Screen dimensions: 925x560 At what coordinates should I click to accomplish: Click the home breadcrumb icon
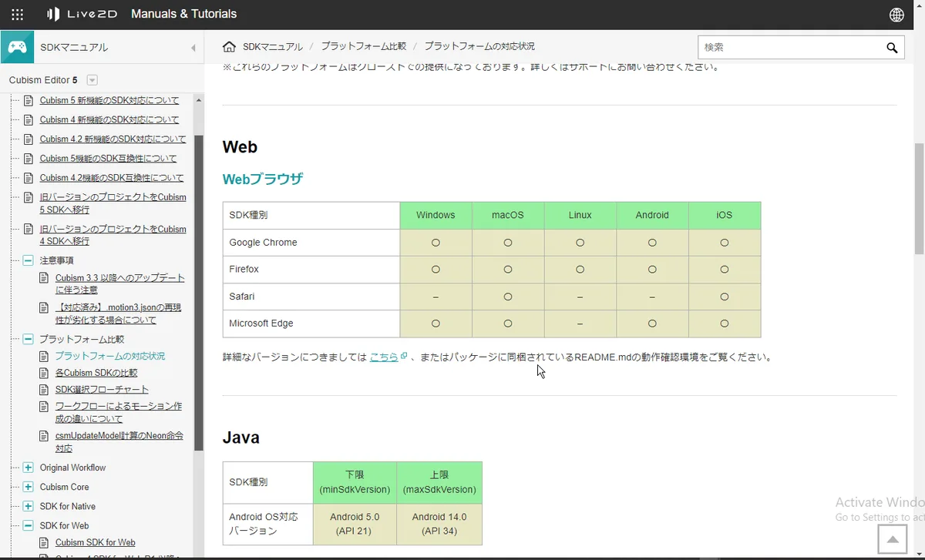[229, 47]
